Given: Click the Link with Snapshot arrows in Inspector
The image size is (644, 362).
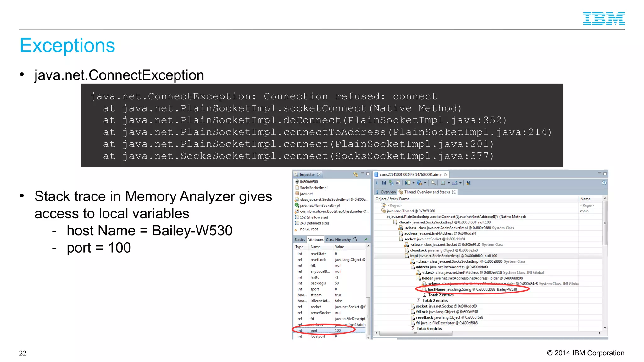Looking at the screenshot, I should 355,174.
